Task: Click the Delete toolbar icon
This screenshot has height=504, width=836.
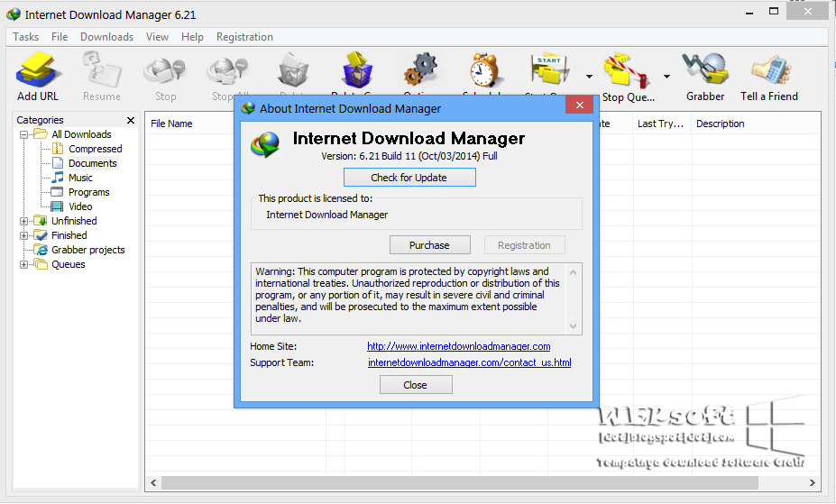Action: pyautogui.click(x=293, y=70)
